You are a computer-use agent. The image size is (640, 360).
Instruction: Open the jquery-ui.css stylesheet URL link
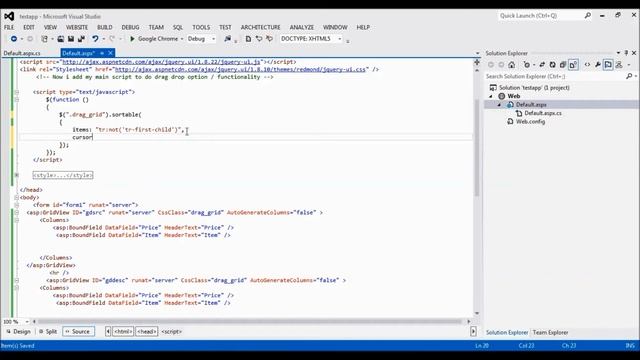240,69
